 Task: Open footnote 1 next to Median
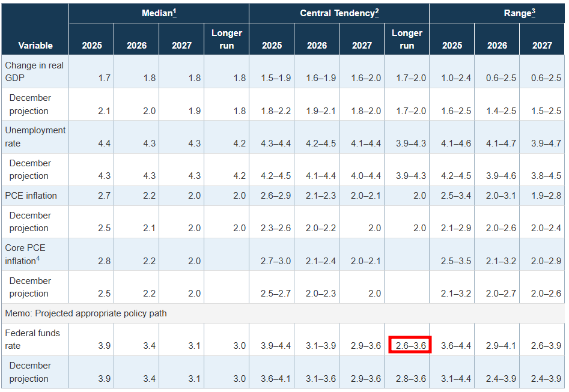point(174,11)
